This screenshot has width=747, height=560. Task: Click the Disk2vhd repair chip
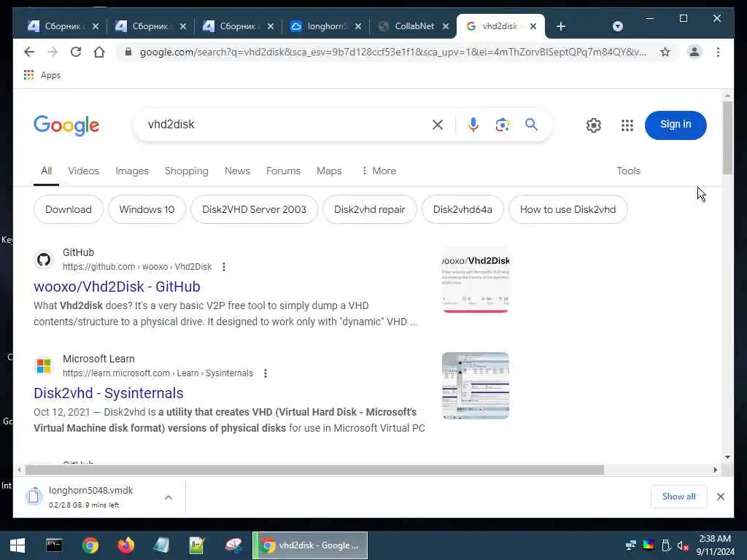[369, 209]
